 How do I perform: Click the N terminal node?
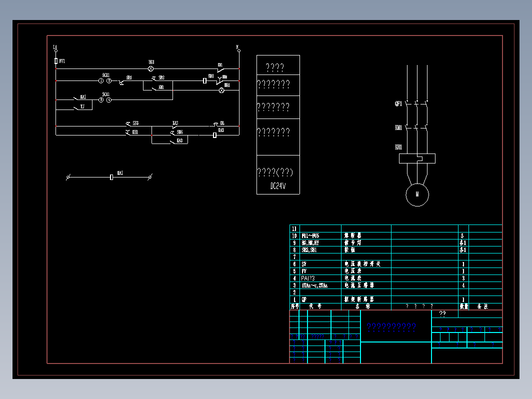239,50
